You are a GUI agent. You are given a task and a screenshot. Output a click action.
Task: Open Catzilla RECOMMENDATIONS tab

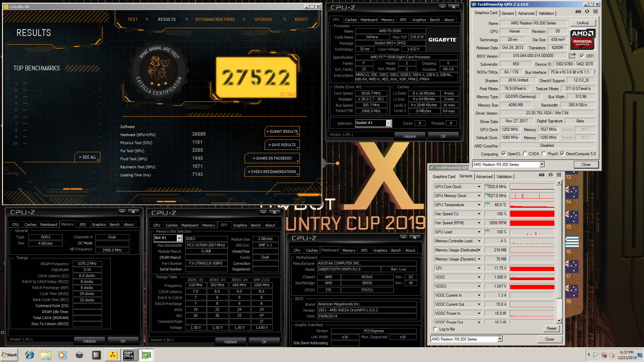pyautogui.click(x=215, y=19)
